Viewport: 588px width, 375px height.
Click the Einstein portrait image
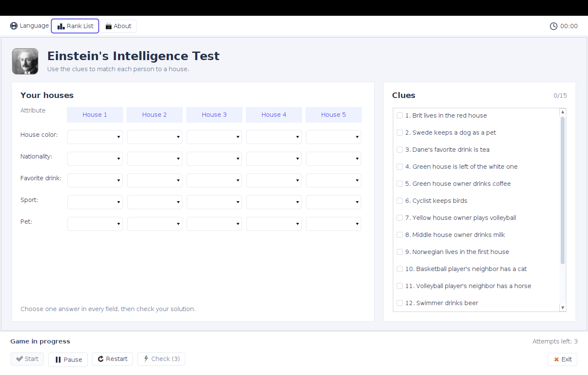pos(25,61)
